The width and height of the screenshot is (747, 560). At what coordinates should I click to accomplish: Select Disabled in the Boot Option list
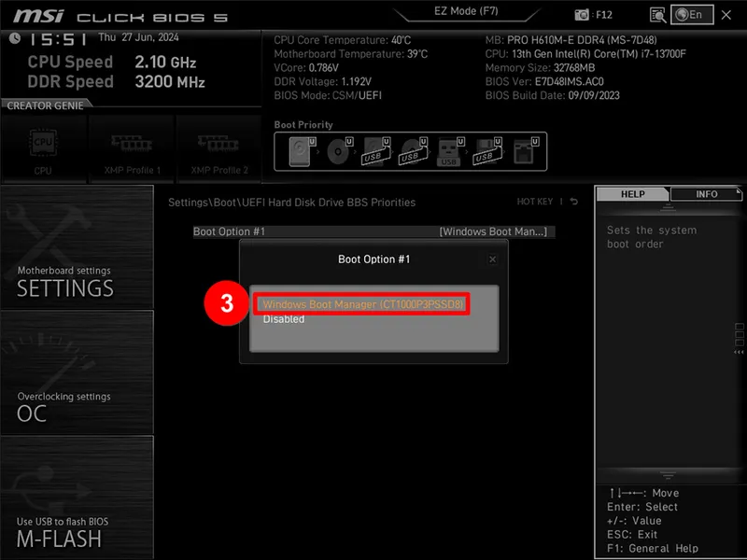pyautogui.click(x=284, y=319)
